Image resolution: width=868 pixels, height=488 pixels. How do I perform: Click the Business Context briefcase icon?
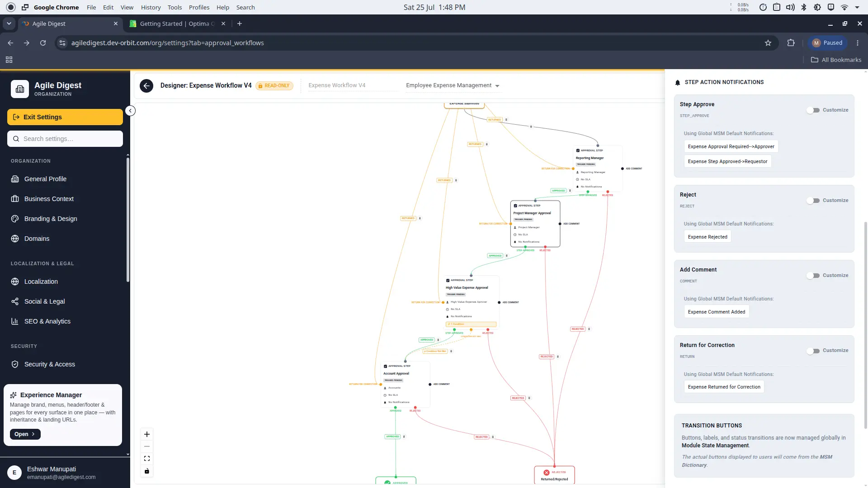coord(15,199)
